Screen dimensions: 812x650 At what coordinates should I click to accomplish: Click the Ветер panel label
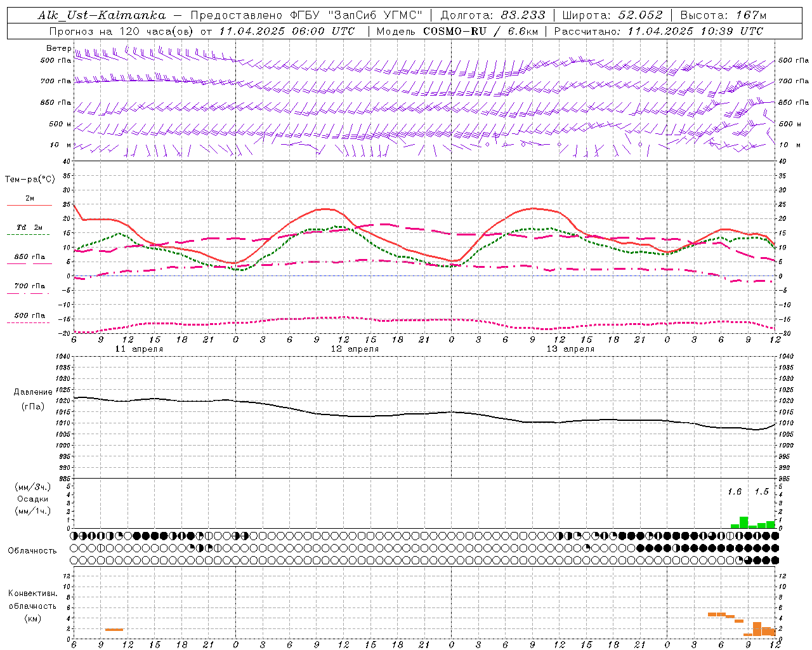coord(58,48)
